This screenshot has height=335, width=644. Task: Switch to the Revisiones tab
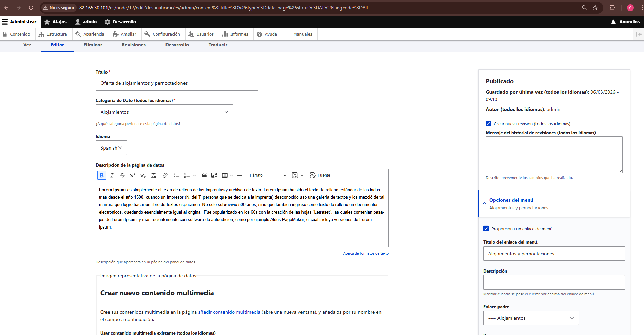tap(134, 45)
